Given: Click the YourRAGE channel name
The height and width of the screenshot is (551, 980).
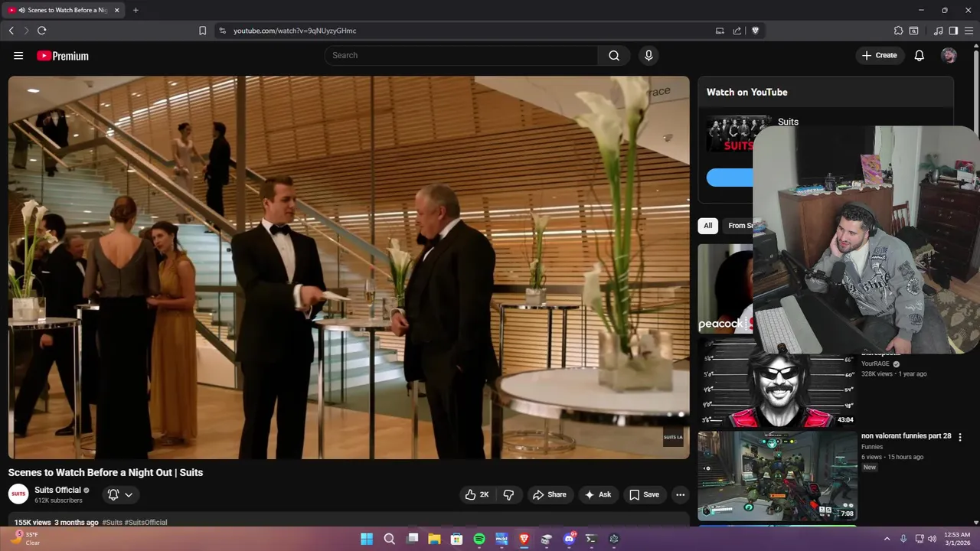Looking at the screenshot, I should 877,364.
